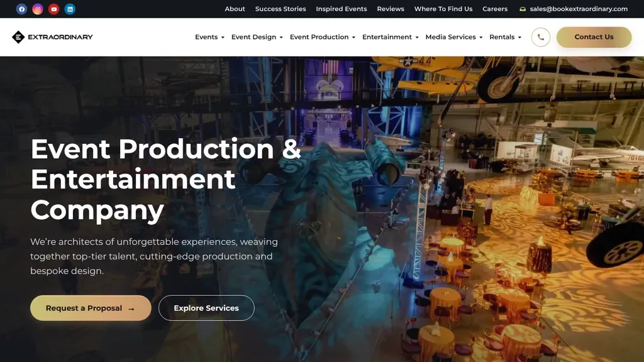Expand the Event Production dropdown

(323, 37)
